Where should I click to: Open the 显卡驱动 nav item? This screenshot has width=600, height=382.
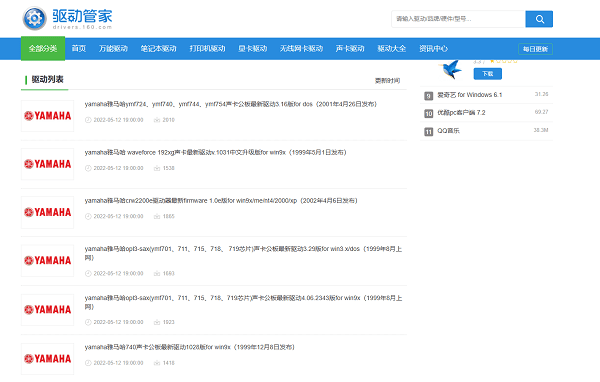click(x=253, y=49)
